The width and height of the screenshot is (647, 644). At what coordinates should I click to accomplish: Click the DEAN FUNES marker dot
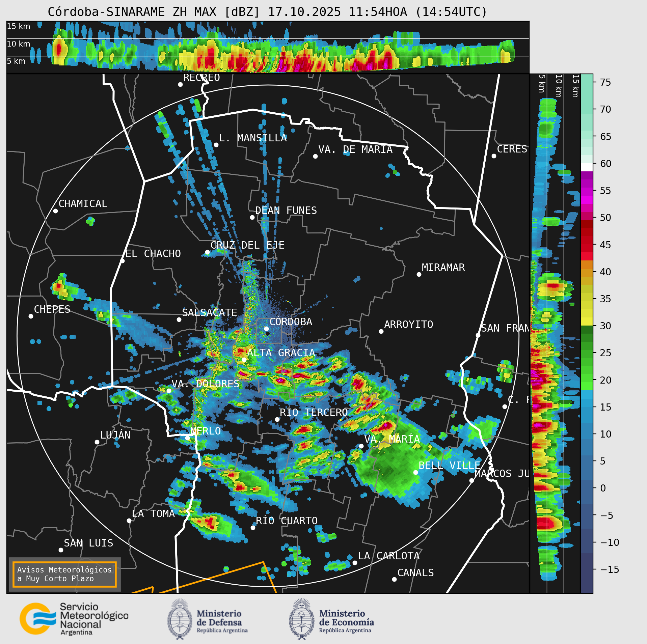(x=252, y=217)
